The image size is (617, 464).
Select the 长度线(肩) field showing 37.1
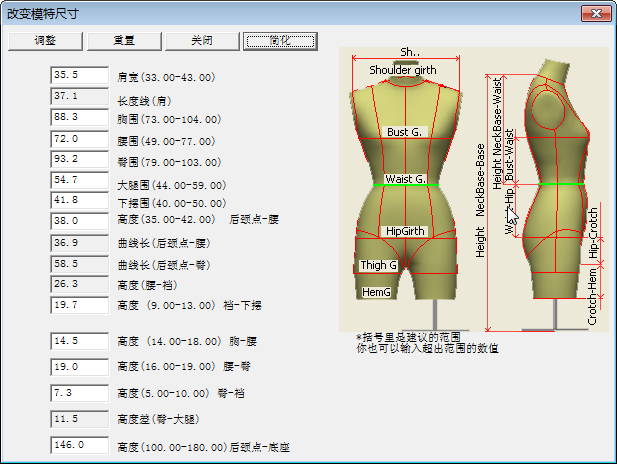pyautogui.click(x=79, y=96)
